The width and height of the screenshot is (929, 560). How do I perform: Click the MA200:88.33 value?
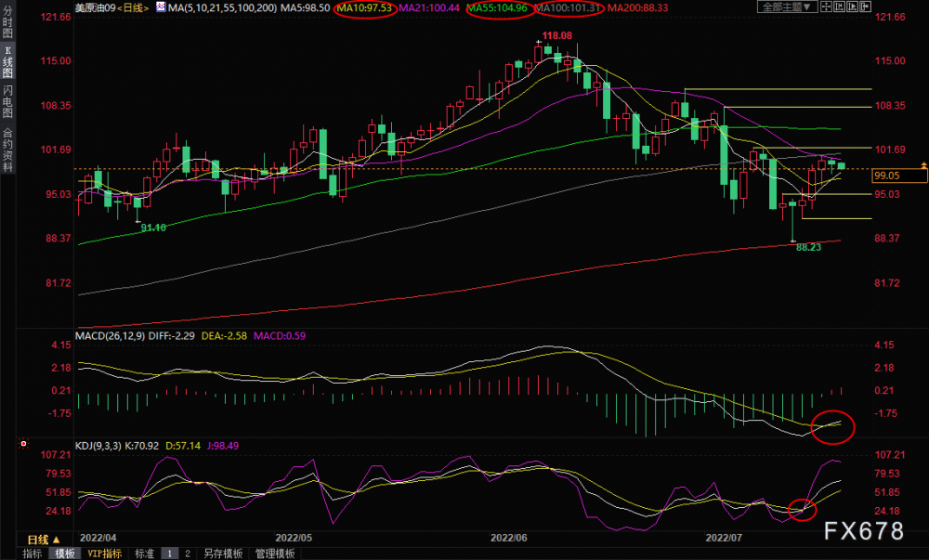(x=637, y=7)
